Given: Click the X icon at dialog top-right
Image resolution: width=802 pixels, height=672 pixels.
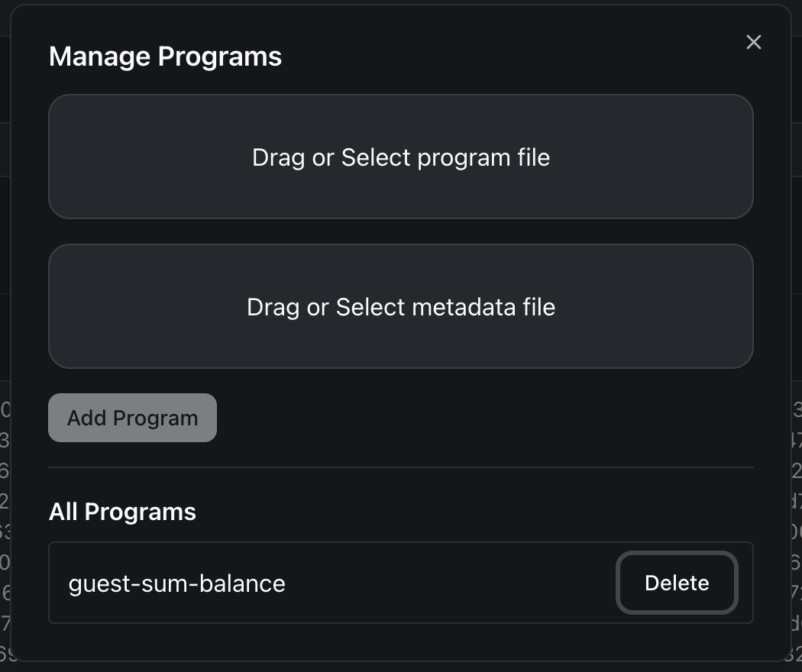Looking at the screenshot, I should click(x=753, y=42).
